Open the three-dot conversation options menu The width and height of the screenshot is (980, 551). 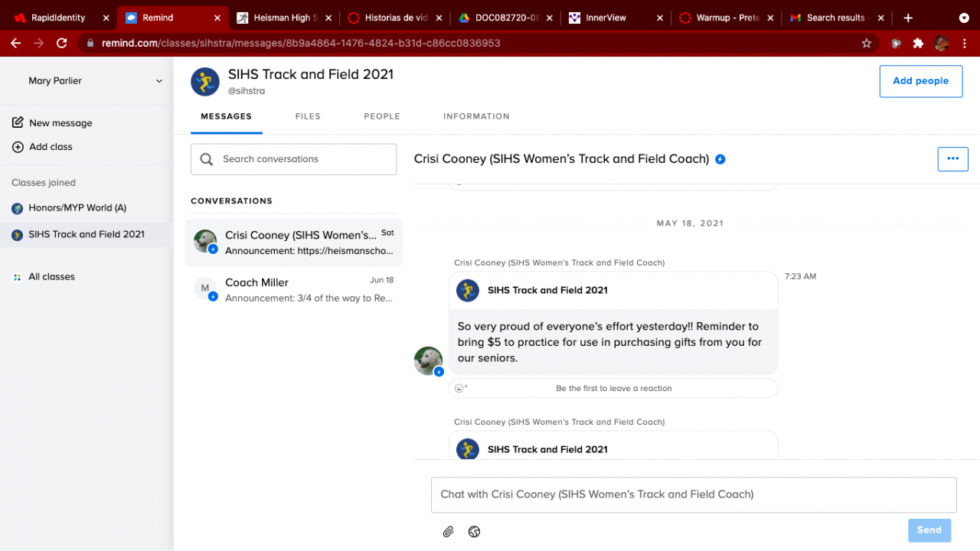[x=953, y=159]
